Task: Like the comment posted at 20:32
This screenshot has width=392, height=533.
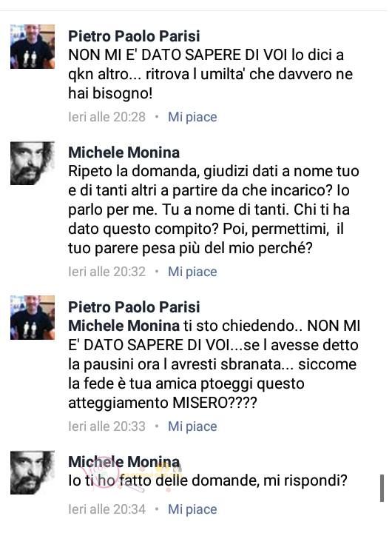Action: 192,272
